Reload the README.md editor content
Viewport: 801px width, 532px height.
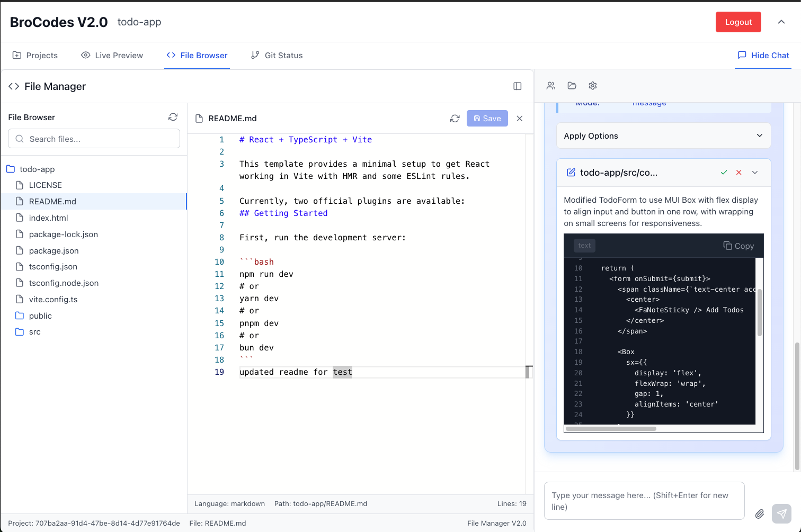click(x=455, y=119)
